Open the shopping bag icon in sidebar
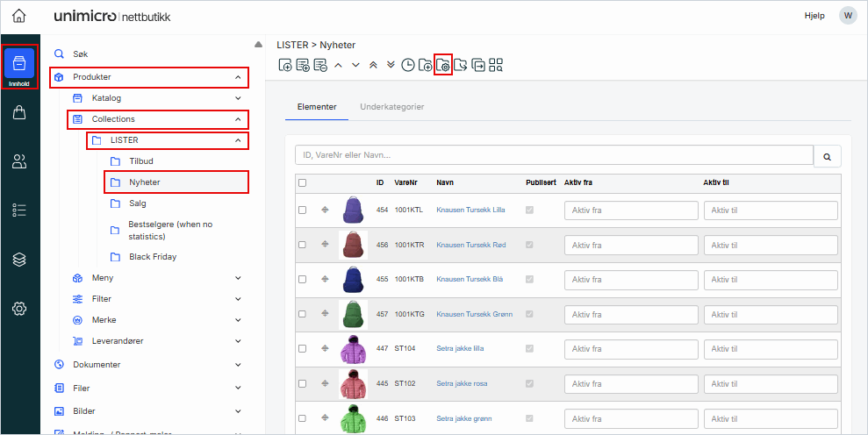The width and height of the screenshot is (868, 435). [x=19, y=112]
